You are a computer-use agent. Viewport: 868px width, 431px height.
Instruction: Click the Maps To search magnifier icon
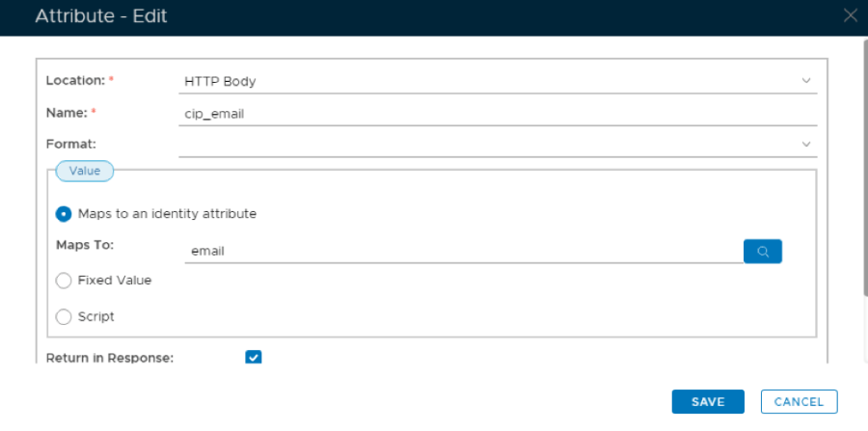pos(762,252)
